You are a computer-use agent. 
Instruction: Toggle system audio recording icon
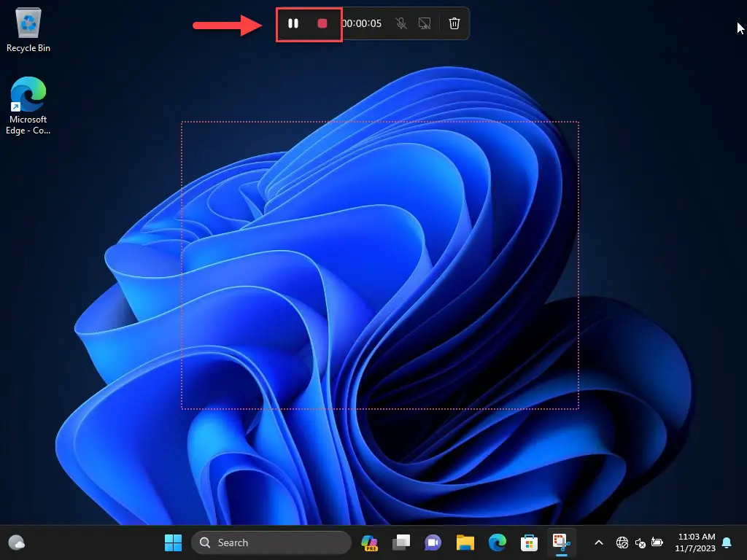coord(425,23)
